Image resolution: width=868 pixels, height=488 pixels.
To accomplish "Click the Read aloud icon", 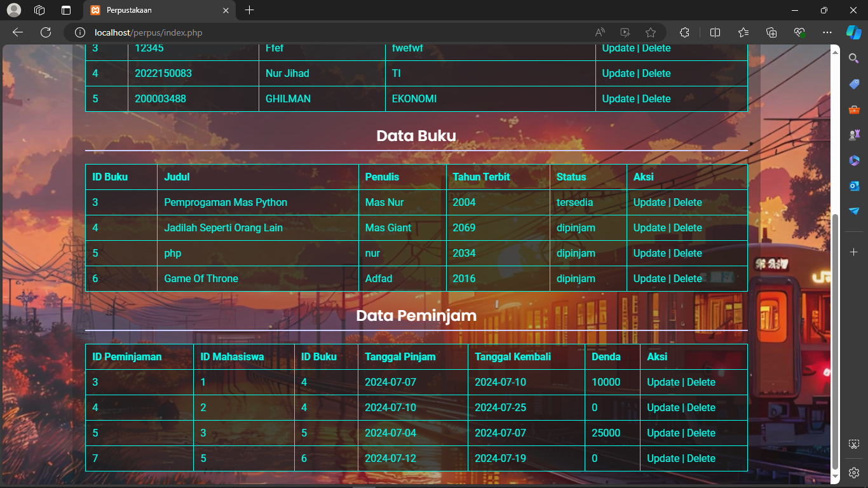I will coord(600,32).
